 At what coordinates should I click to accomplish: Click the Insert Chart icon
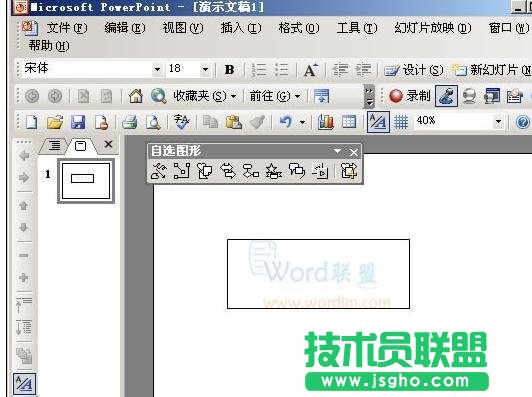(325, 122)
